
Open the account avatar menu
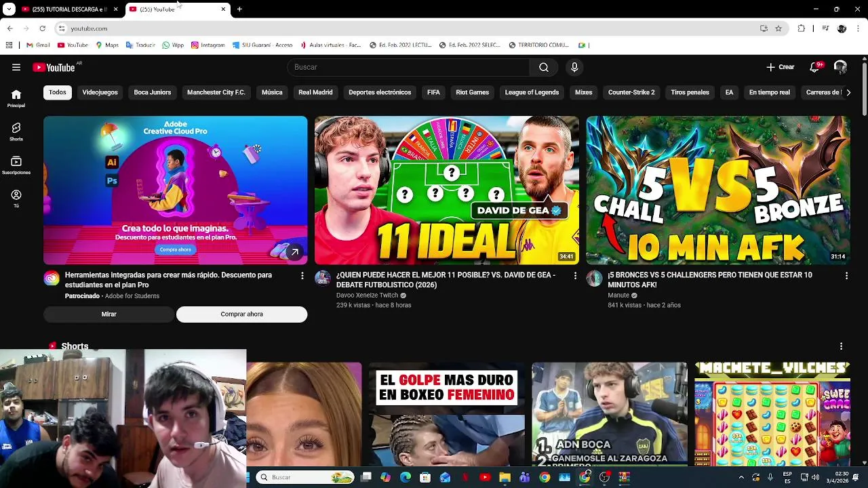click(840, 67)
